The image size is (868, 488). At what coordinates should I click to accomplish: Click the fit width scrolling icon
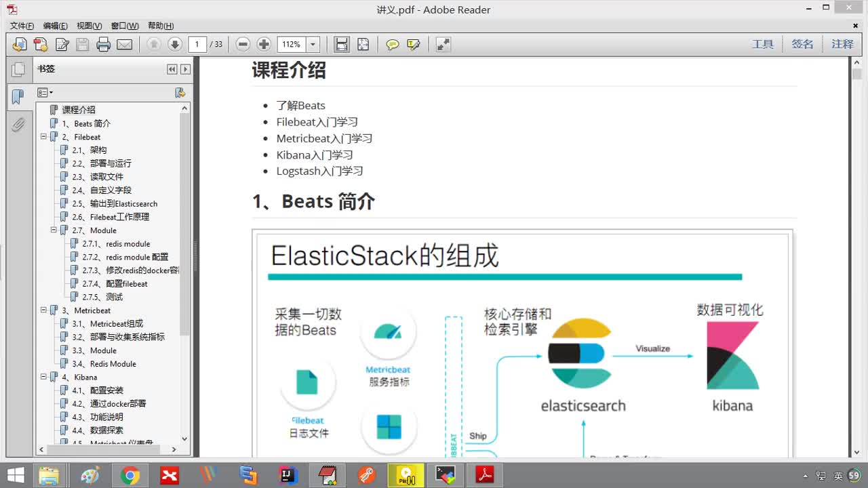point(342,45)
